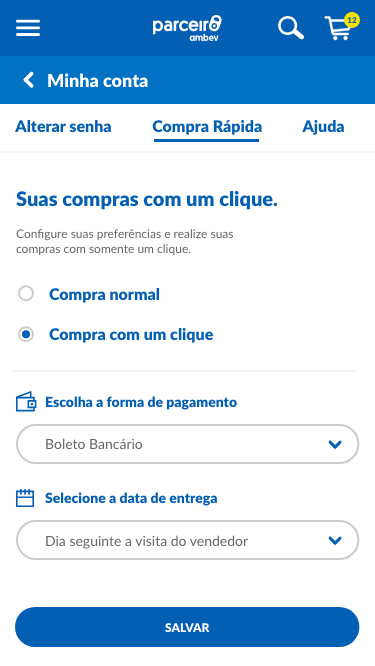Tap the Minha conta header title
Image resolution: width=375 pixels, height=666 pixels.
[98, 81]
